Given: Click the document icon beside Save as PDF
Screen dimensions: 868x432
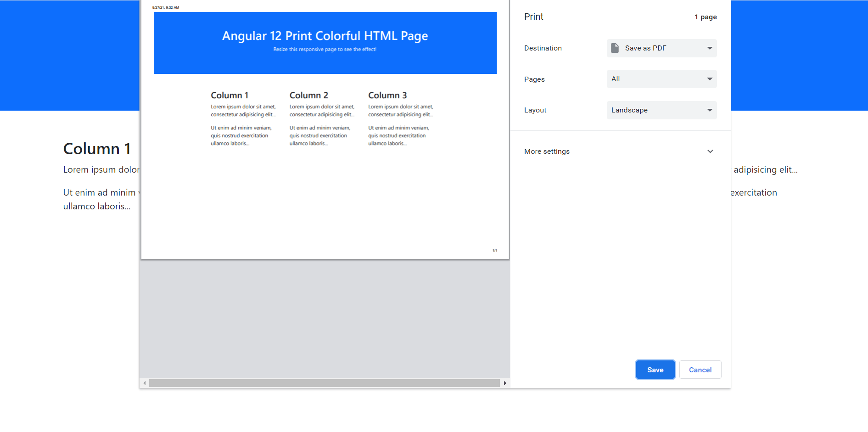Looking at the screenshot, I should click(615, 48).
